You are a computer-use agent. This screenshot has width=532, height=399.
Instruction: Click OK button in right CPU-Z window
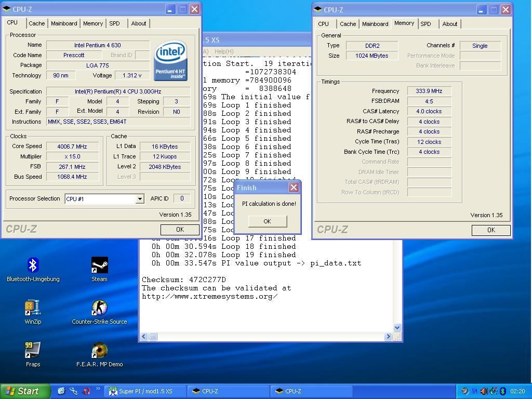point(491,230)
